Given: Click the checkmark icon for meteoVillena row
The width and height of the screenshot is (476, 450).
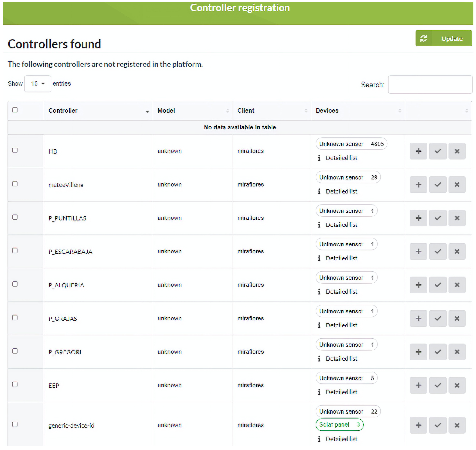Looking at the screenshot, I should [438, 184].
